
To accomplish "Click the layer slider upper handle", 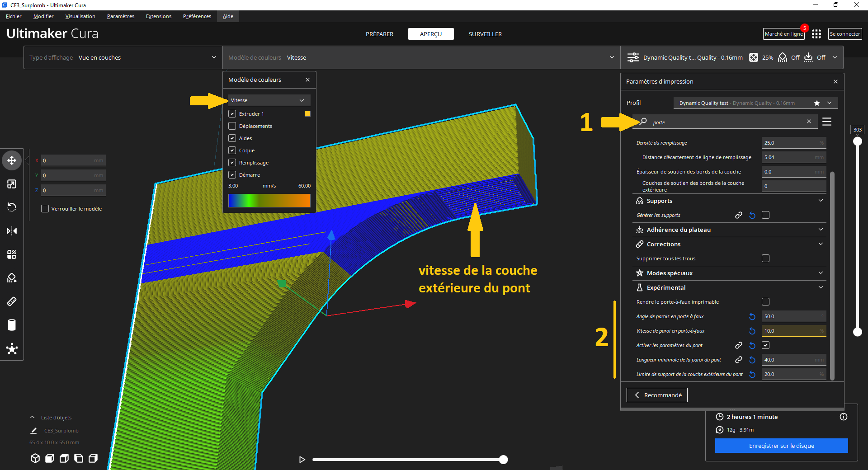I will pos(858,141).
